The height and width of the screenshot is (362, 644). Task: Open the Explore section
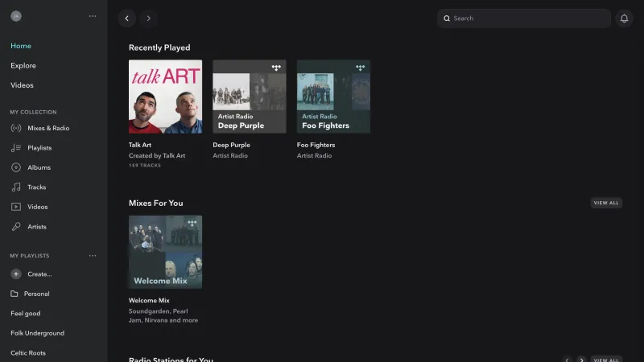(x=23, y=66)
